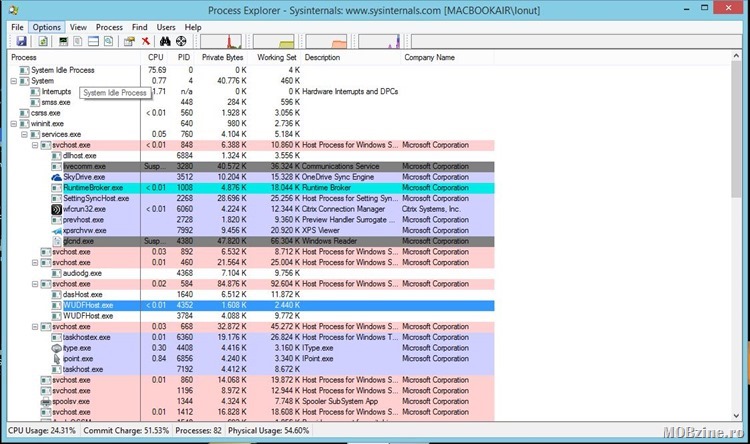Collapse the System process tree node

pyautogui.click(x=13, y=81)
